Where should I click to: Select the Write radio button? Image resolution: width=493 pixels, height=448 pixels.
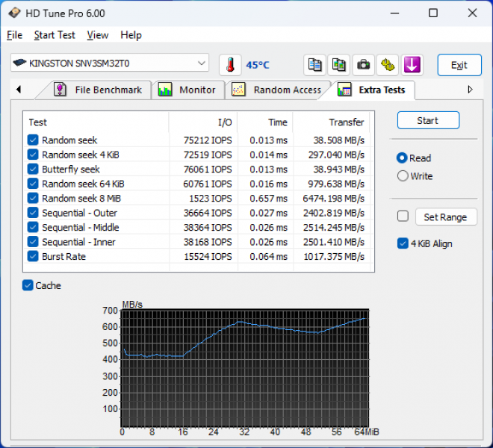click(403, 176)
